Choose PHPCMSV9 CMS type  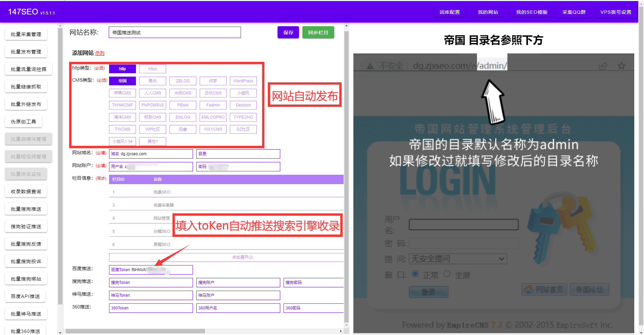pyautogui.click(x=153, y=105)
